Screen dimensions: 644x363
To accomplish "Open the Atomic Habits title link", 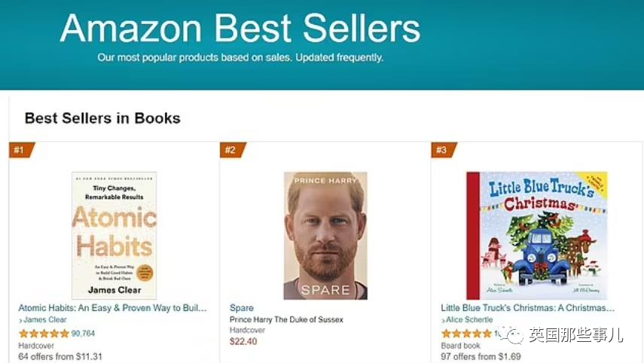I will coord(112,308).
